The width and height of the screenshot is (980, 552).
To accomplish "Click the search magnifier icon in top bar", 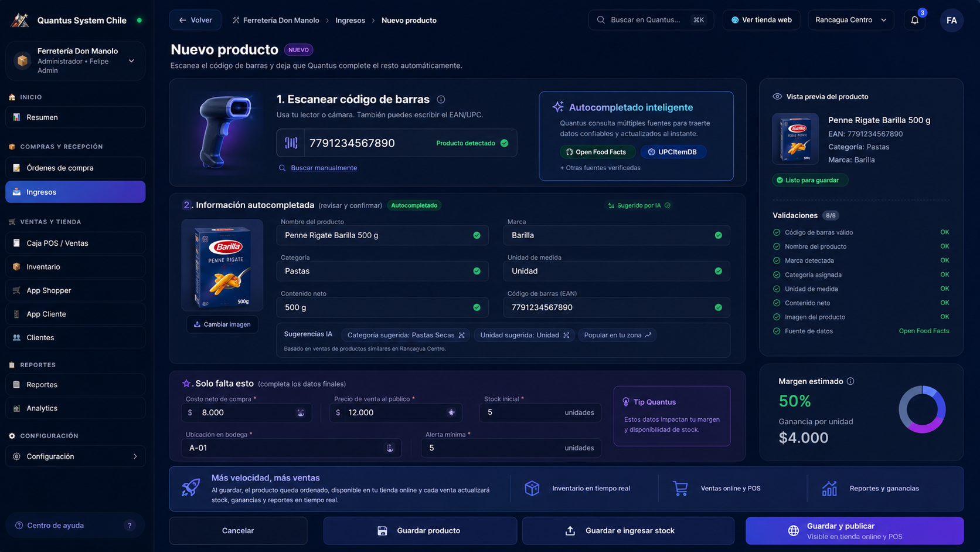I will tap(601, 20).
